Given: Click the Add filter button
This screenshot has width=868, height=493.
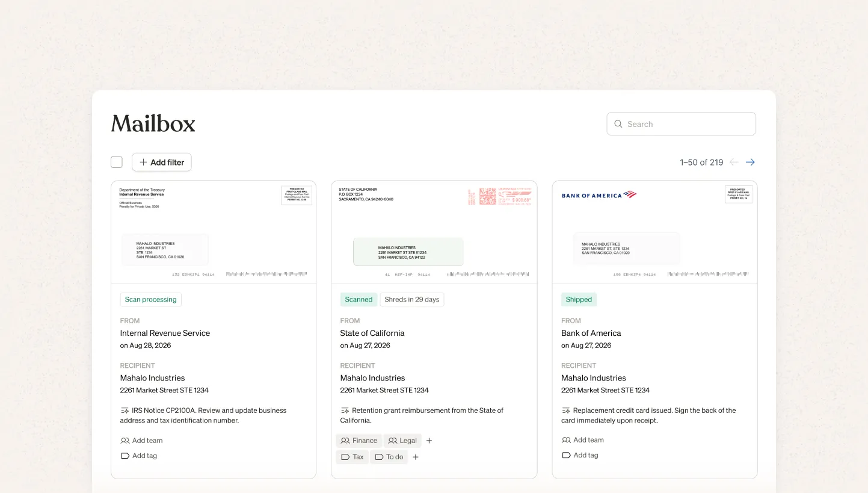Looking at the screenshot, I should click(x=162, y=162).
